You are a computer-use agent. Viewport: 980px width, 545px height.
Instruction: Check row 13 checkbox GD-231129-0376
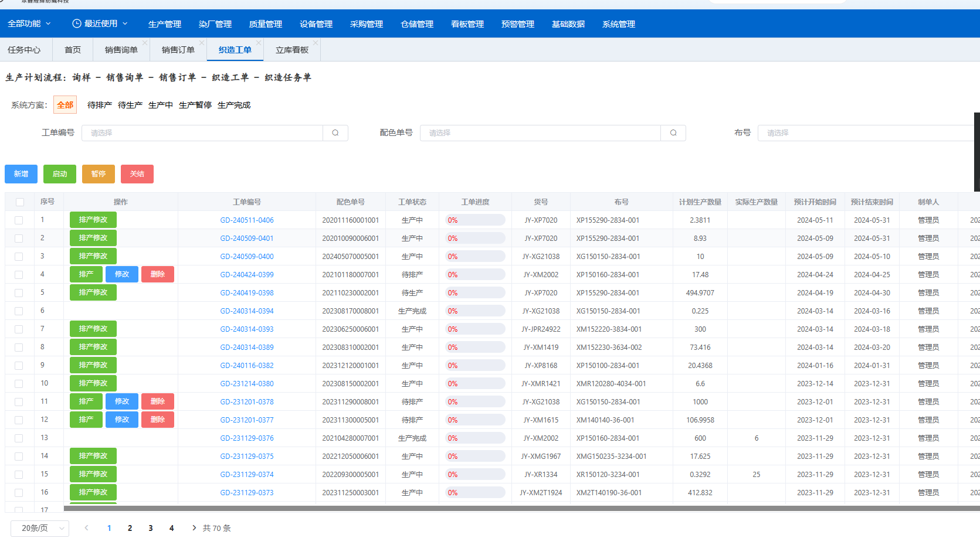click(19, 438)
